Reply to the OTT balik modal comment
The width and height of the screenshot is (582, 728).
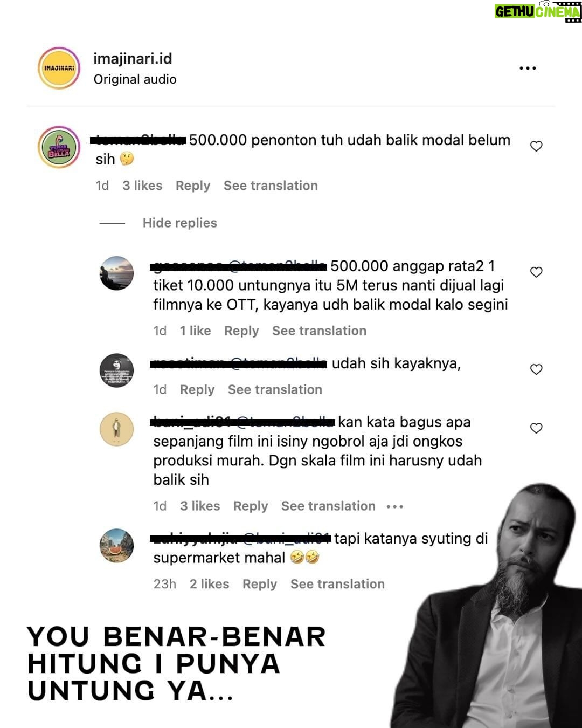[241, 331]
